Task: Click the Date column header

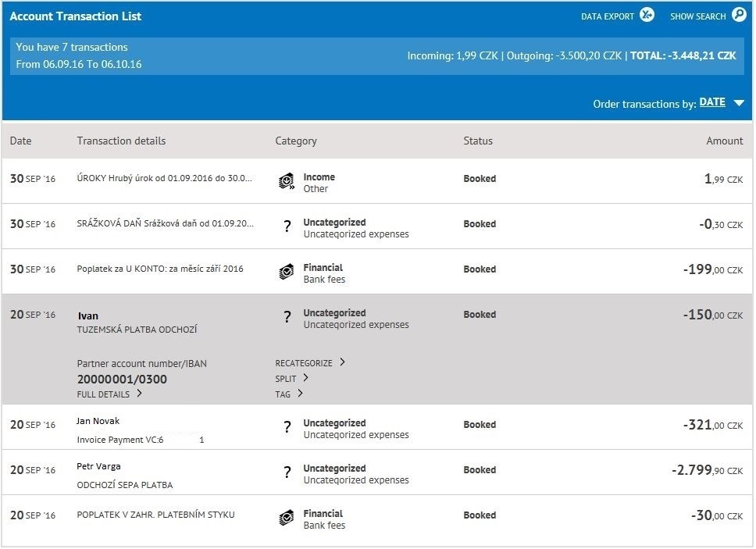Action: pyautogui.click(x=21, y=141)
